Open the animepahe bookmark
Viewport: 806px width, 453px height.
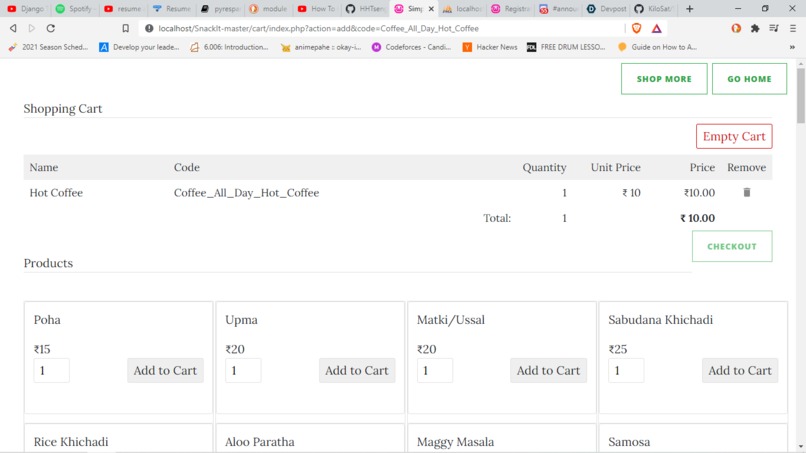point(321,47)
